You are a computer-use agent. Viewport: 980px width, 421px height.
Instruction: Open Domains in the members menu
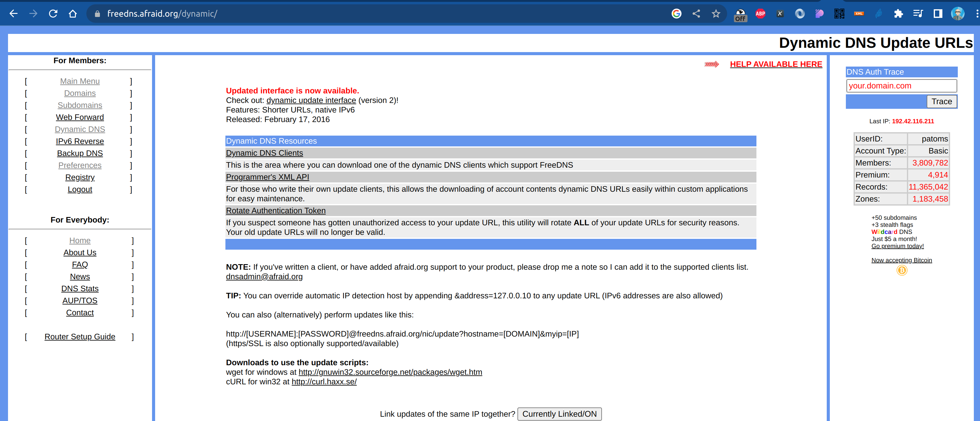pyautogui.click(x=80, y=93)
